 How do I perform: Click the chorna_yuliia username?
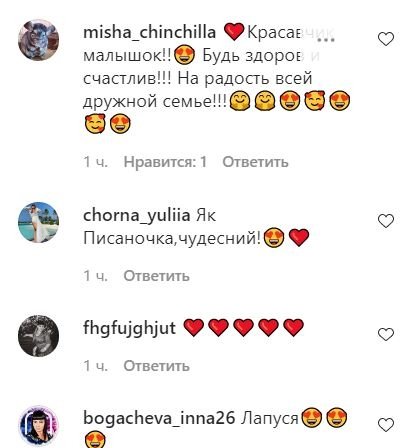137,216
